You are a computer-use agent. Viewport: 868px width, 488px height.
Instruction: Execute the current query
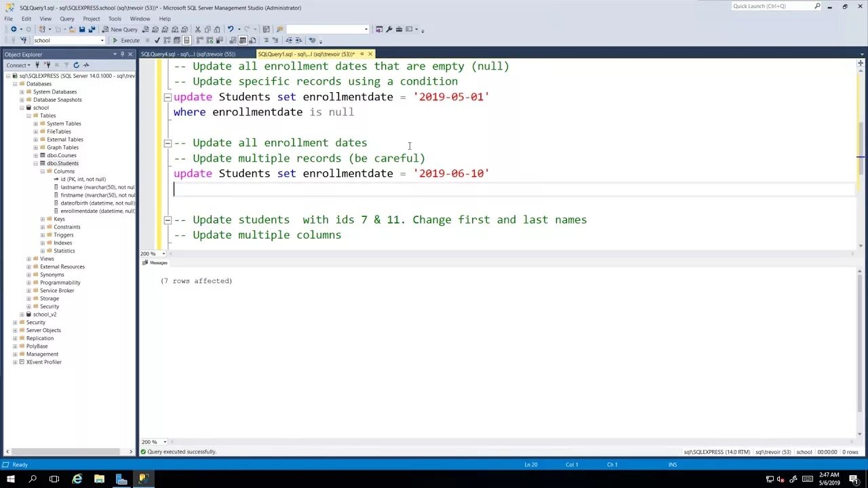[126, 40]
